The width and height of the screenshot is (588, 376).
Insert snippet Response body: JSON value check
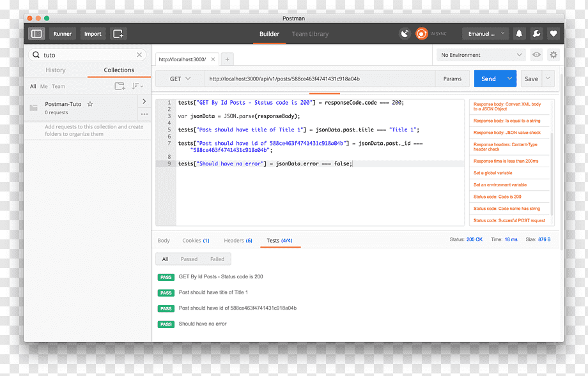(x=507, y=133)
